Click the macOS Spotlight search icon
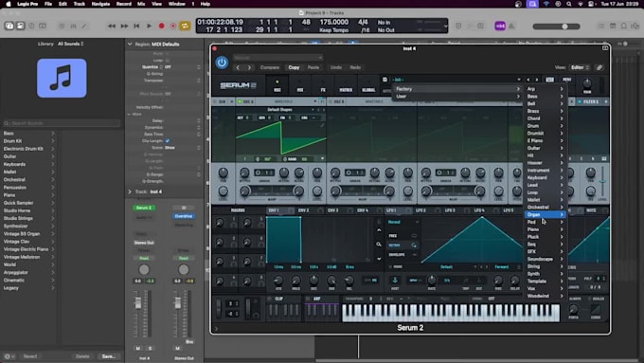The height and width of the screenshot is (363, 644). click(x=569, y=4)
